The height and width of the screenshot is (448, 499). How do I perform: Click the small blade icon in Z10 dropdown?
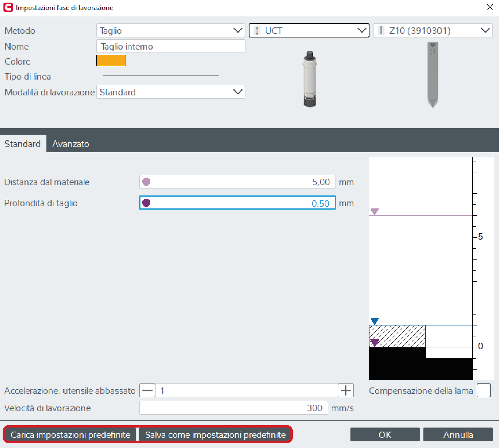pos(381,30)
